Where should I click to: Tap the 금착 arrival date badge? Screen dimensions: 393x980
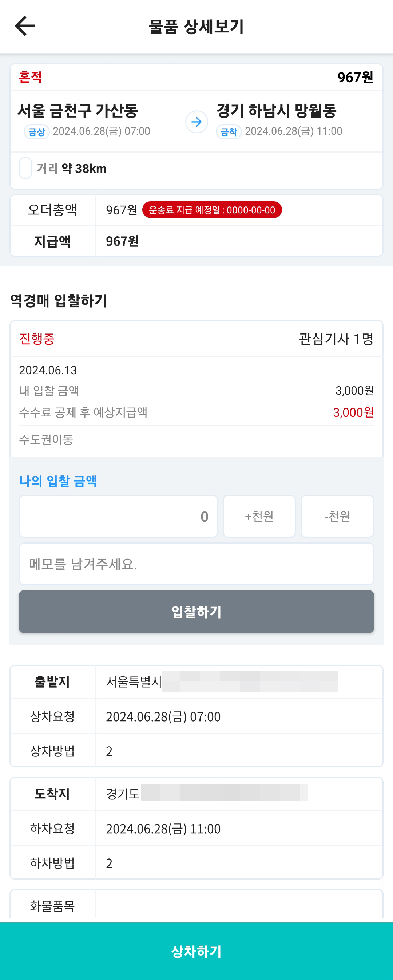coord(229,132)
